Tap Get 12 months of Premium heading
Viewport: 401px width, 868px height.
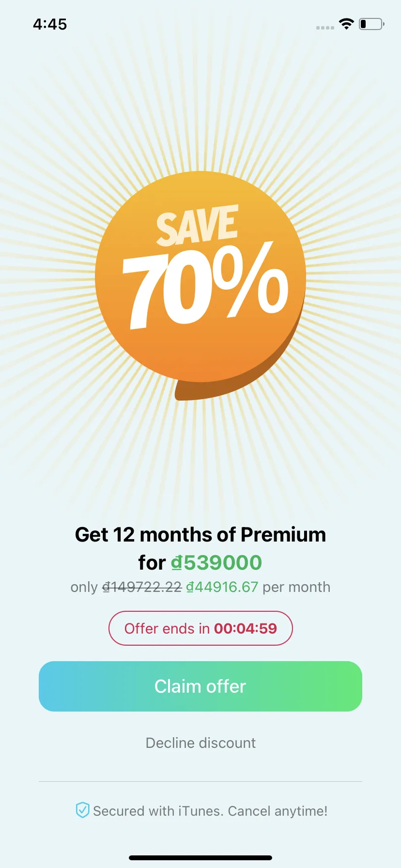coord(200,535)
